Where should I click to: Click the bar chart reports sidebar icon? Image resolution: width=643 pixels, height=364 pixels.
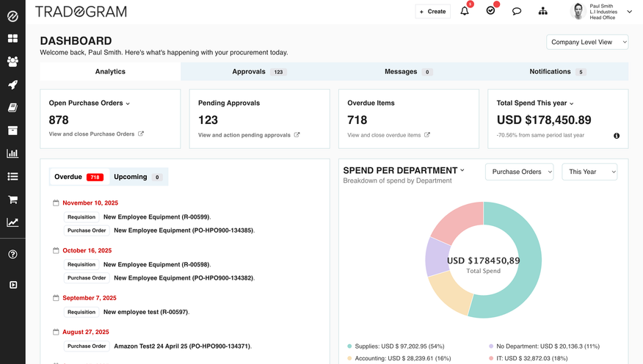pos(12,153)
